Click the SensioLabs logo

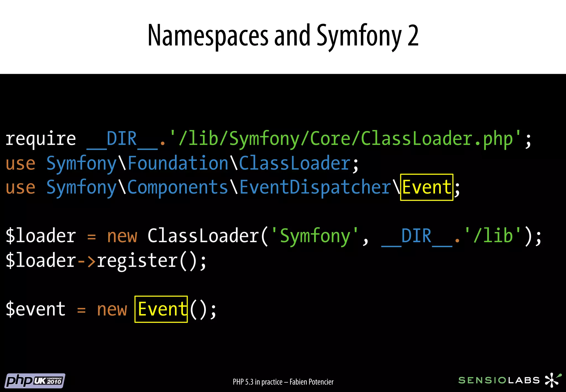[x=510, y=380]
